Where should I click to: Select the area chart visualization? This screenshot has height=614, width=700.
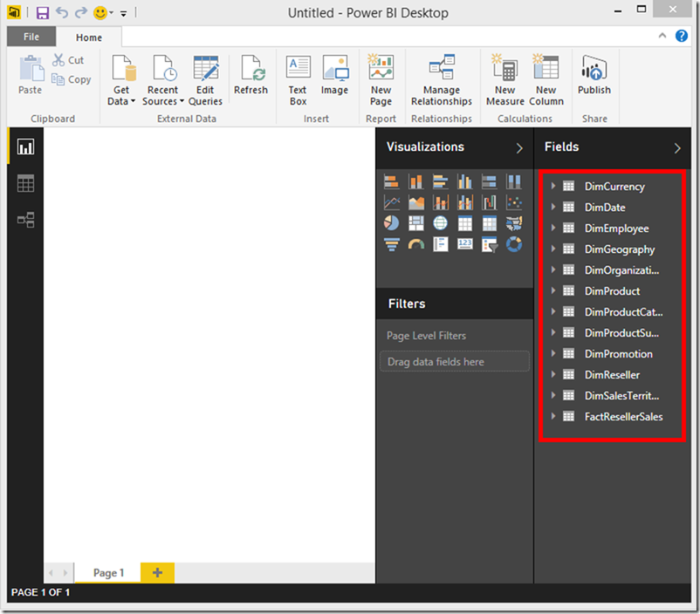click(416, 202)
